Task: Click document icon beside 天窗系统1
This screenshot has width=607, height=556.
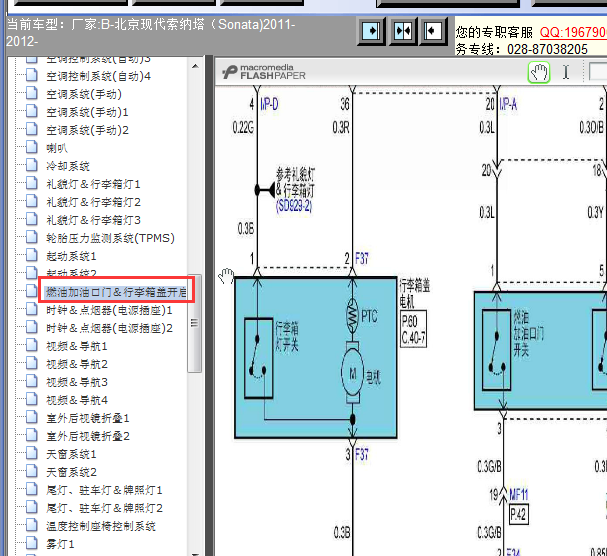Action: (x=31, y=453)
